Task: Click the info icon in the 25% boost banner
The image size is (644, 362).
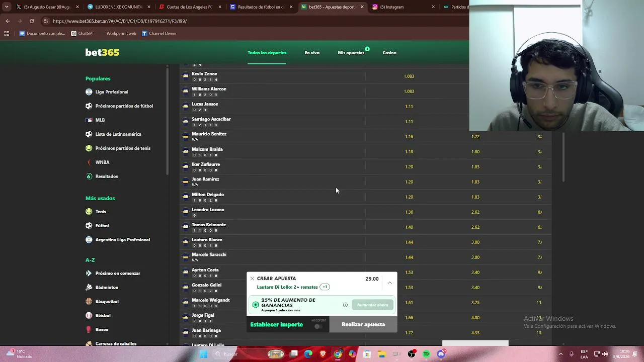Action: click(x=345, y=305)
